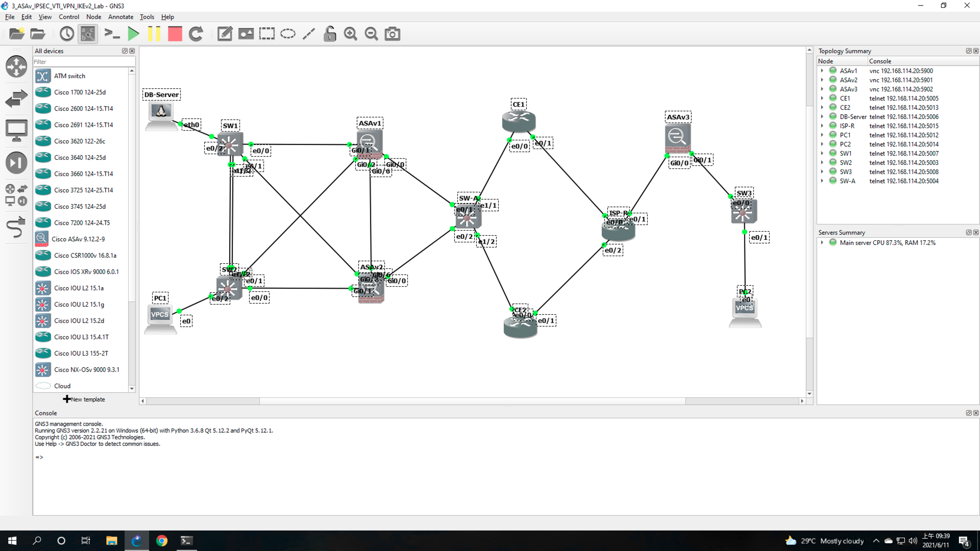The image size is (980, 551).
Task: Expand ASAv1 node in Topology Summary
Action: coord(822,71)
